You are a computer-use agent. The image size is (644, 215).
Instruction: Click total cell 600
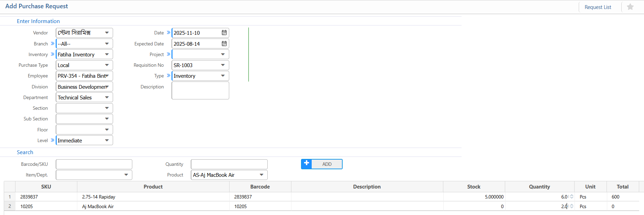click(x=623, y=197)
